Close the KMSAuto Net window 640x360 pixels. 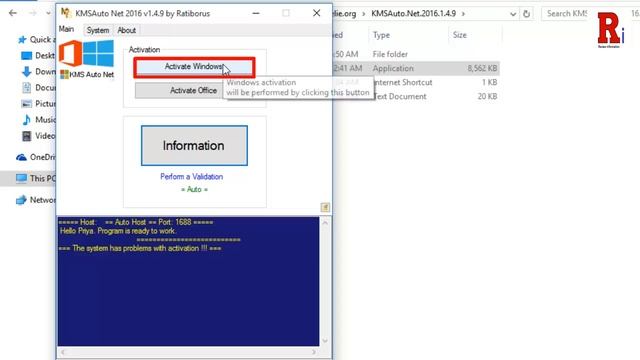[316, 13]
